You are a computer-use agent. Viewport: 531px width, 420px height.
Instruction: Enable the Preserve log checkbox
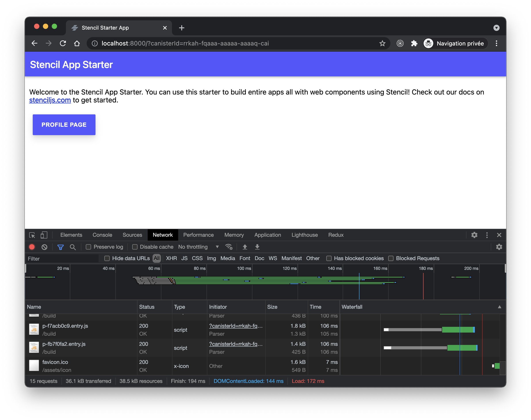88,247
